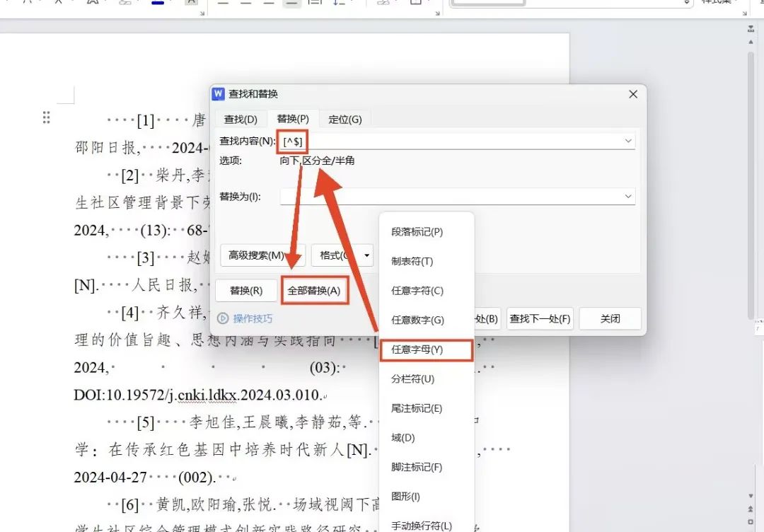The image size is (764, 532).
Task: Click the reference number [4] in document
Action: coord(130,312)
